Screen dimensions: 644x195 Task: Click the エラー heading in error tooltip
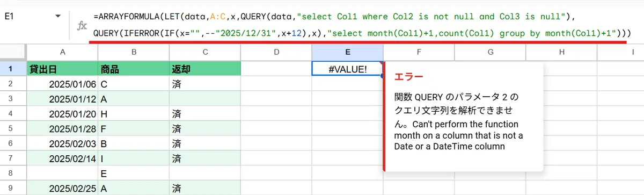tap(408, 77)
